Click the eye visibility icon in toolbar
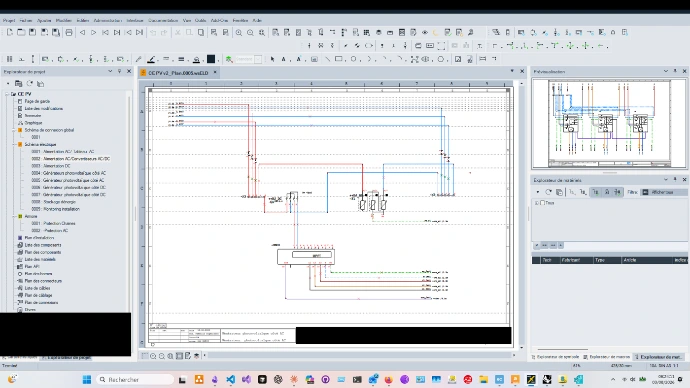Viewport: 690px width, 388px height. coord(425,33)
